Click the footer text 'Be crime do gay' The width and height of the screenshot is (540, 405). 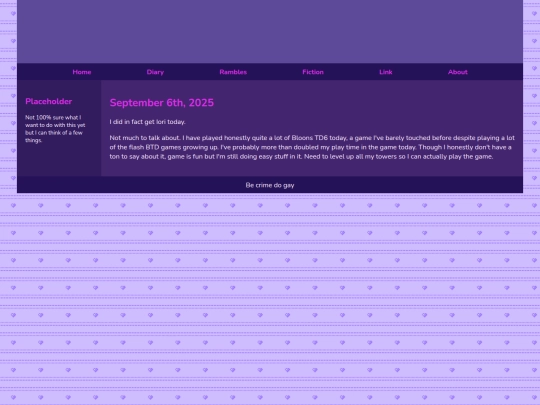coord(270,185)
